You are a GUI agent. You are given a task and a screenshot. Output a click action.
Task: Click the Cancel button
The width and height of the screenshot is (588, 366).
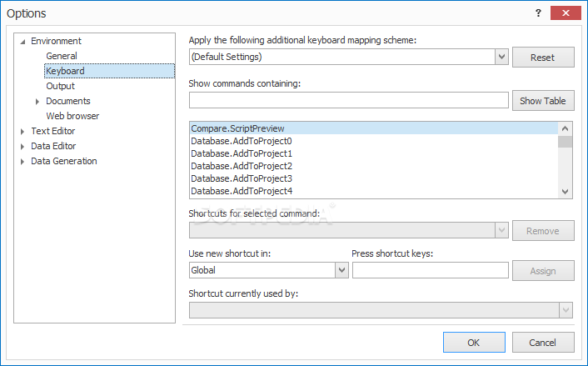point(543,343)
